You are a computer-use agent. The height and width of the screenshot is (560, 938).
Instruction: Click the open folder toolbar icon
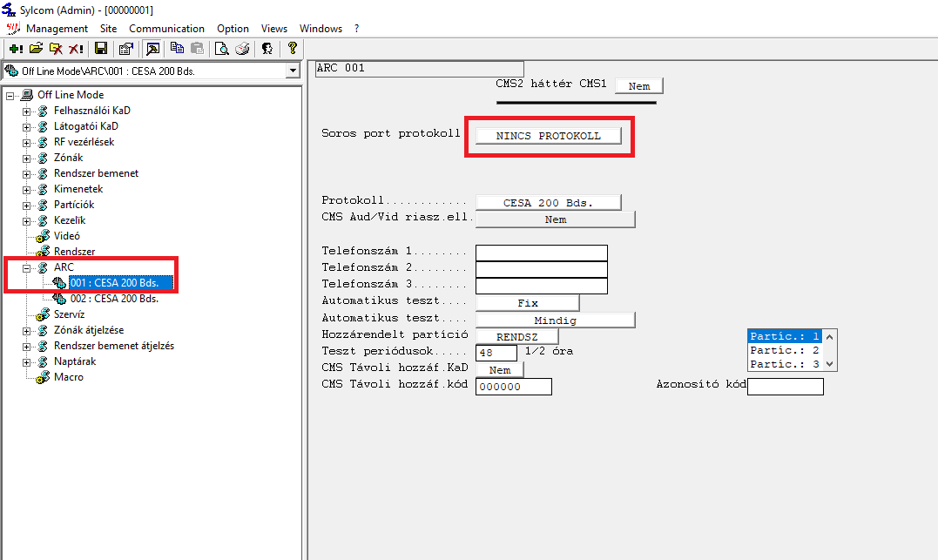point(36,49)
